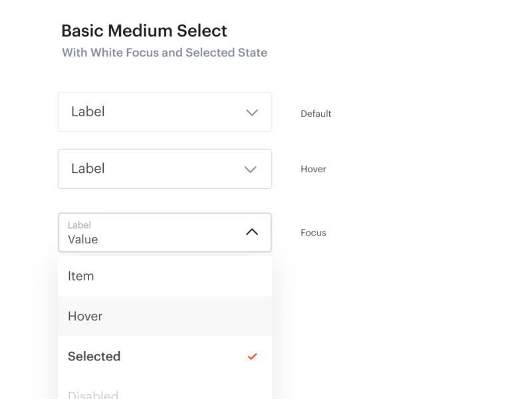Select the Item option in the list

coord(165,276)
